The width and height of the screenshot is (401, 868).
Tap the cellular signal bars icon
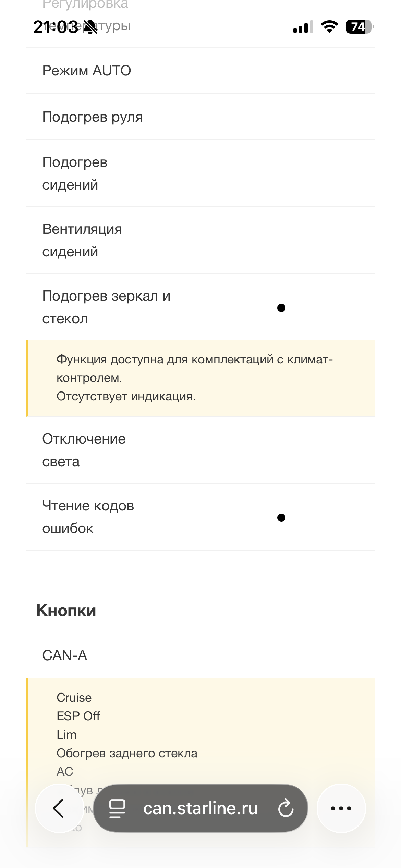(303, 27)
